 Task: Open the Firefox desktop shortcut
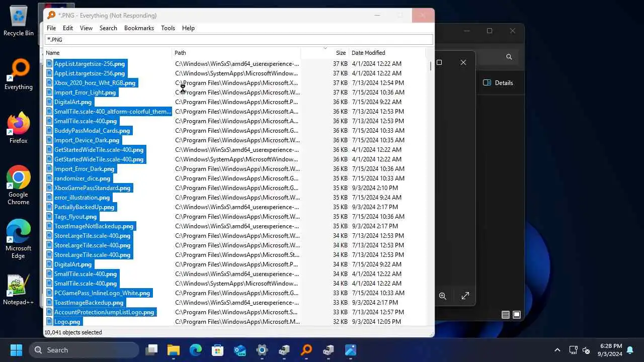(x=19, y=128)
